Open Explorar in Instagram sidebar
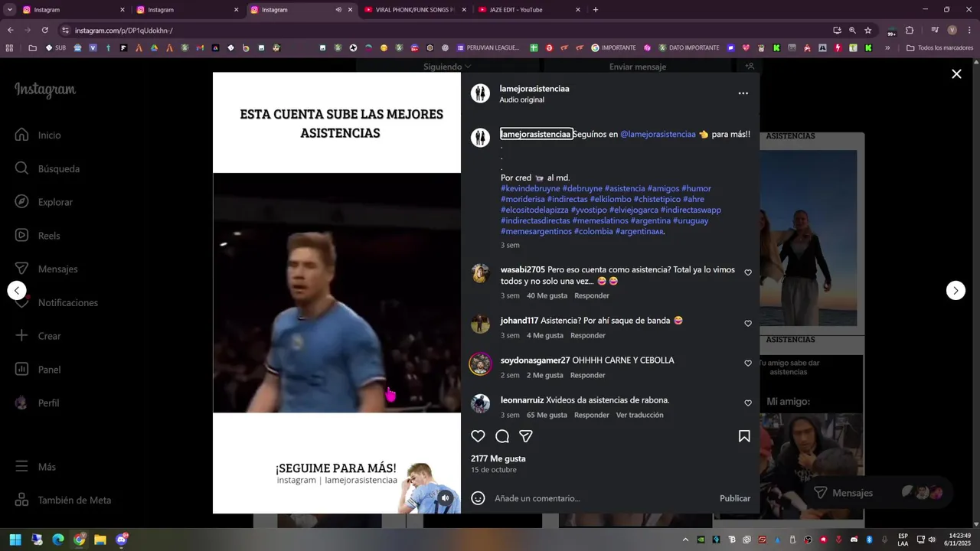Viewport: 980px width, 551px height. point(44,202)
